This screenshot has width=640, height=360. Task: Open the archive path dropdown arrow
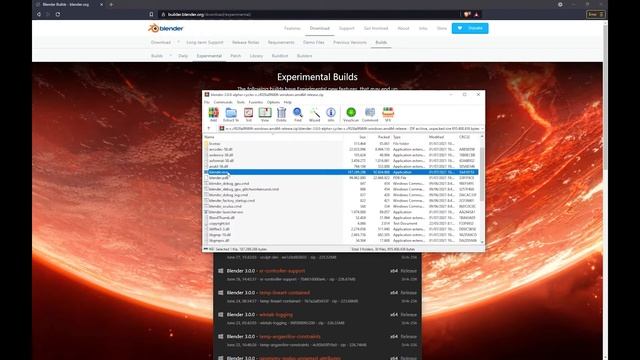click(482, 129)
